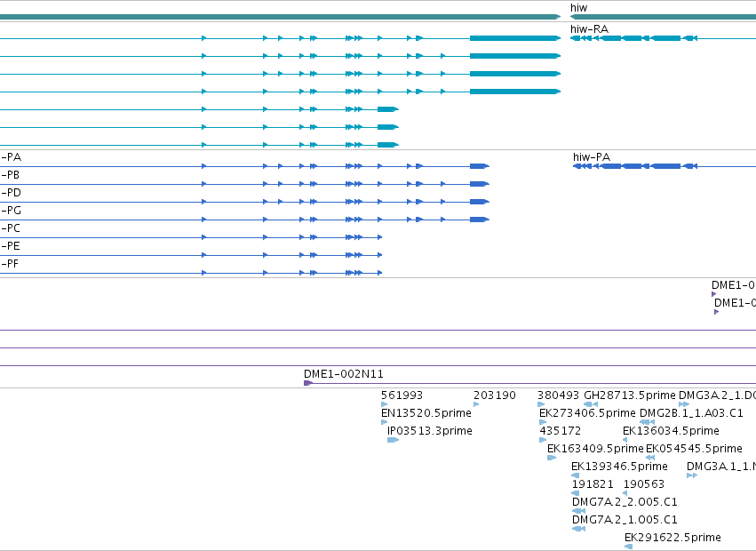The width and height of the screenshot is (756, 551).
Task: Click the -PB polypeptide row label
Action: [x=10, y=175]
